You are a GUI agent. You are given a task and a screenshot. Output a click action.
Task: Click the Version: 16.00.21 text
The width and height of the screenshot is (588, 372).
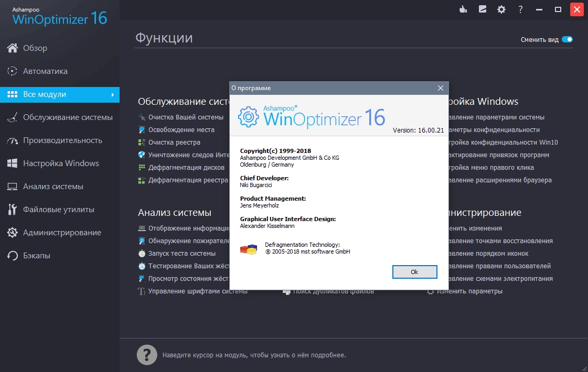pos(418,130)
